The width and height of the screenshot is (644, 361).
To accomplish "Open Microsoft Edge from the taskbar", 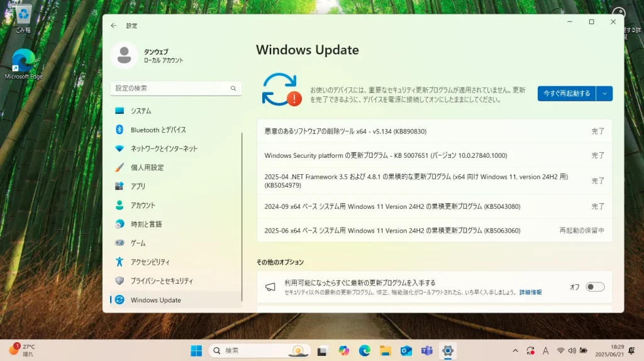I will point(364,351).
